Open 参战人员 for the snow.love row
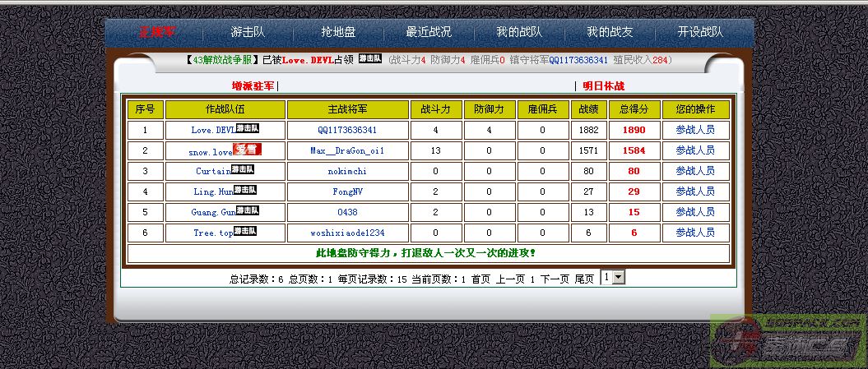The height and width of the screenshot is (369, 868). tap(695, 150)
